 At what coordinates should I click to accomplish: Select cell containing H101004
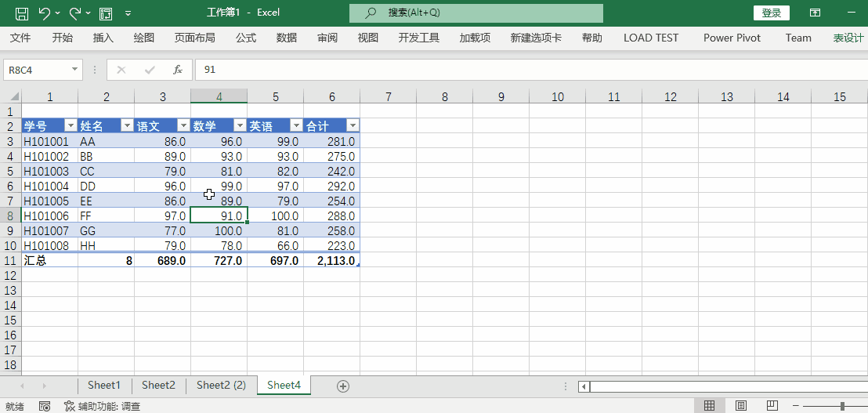(50, 186)
